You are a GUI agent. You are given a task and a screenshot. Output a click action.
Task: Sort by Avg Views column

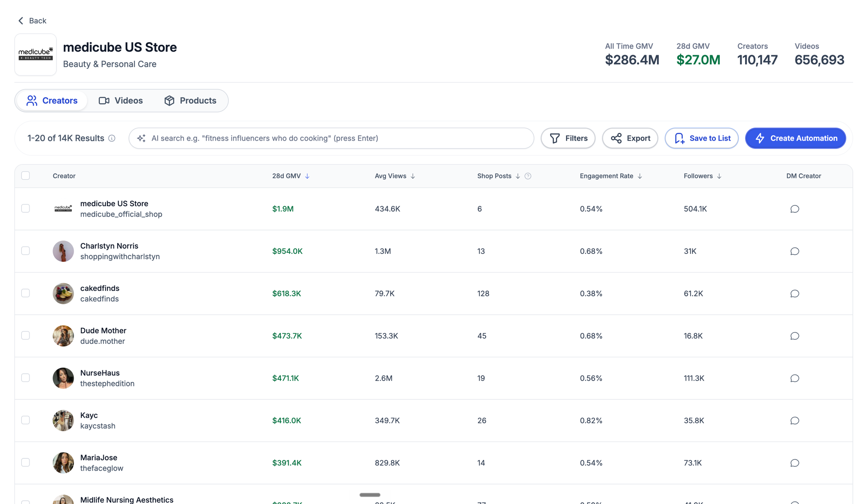pyautogui.click(x=395, y=176)
